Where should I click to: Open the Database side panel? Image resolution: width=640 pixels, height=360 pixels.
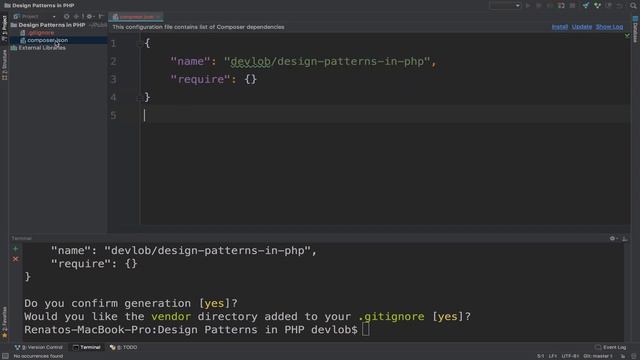[x=635, y=29]
